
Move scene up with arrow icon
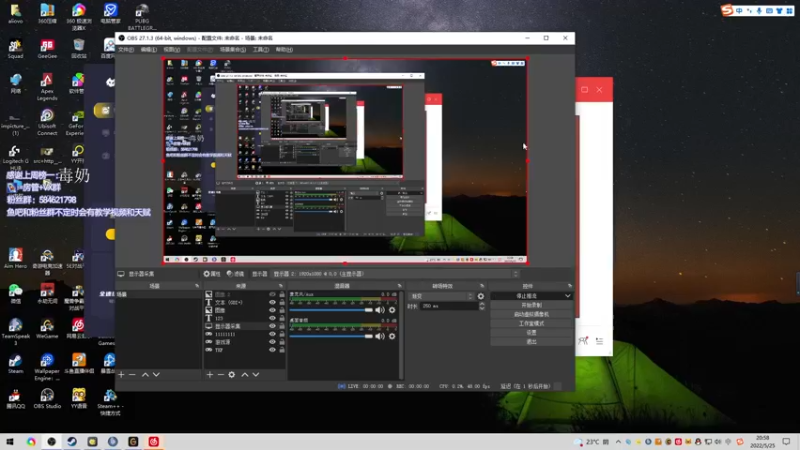[x=145, y=374]
